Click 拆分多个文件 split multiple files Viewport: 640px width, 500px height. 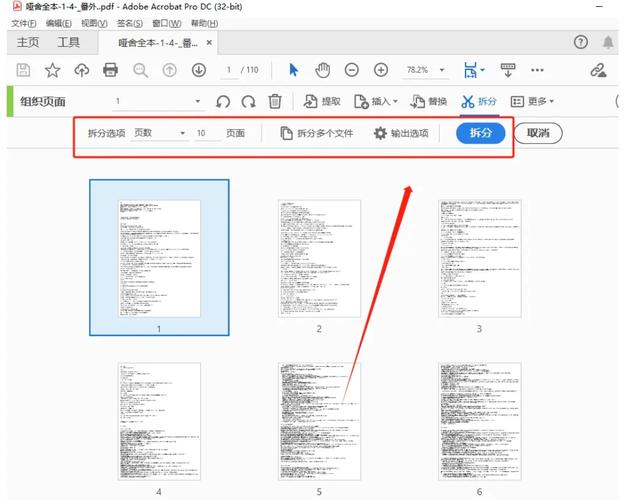click(317, 133)
